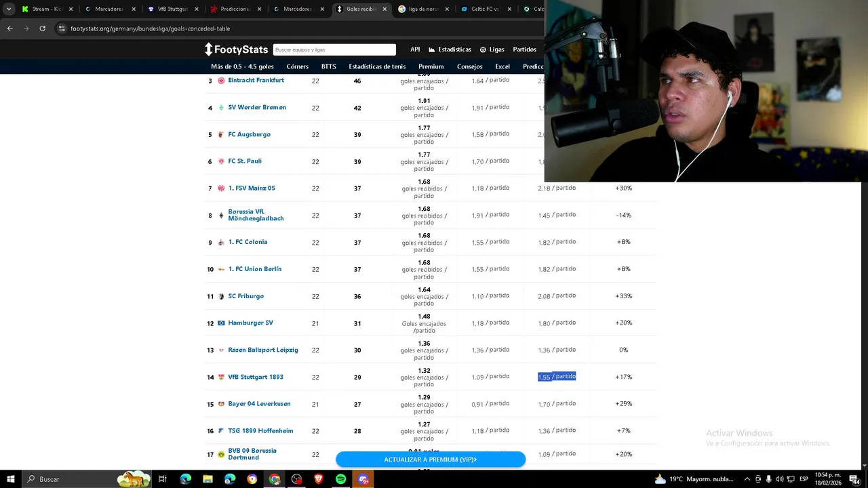Open Bayer 04 Leverkusen link

click(x=259, y=403)
